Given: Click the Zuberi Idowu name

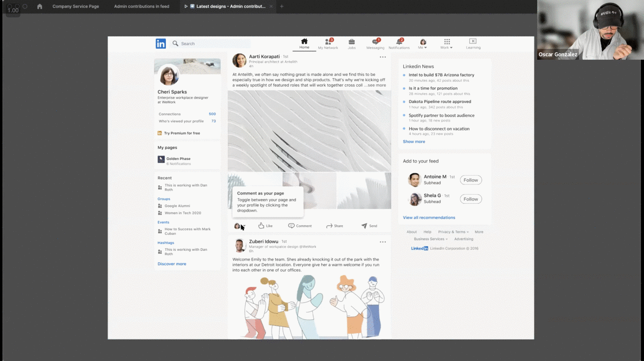Looking at the screenshot, I should 263,242.
